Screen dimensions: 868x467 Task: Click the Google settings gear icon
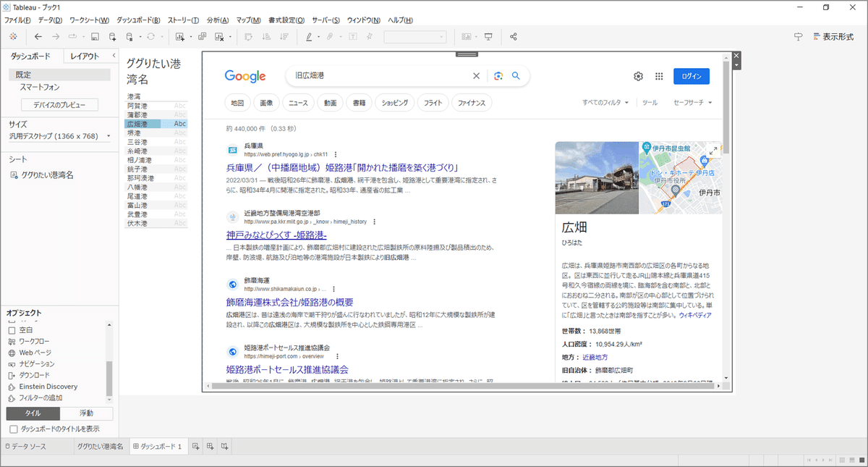638,76
